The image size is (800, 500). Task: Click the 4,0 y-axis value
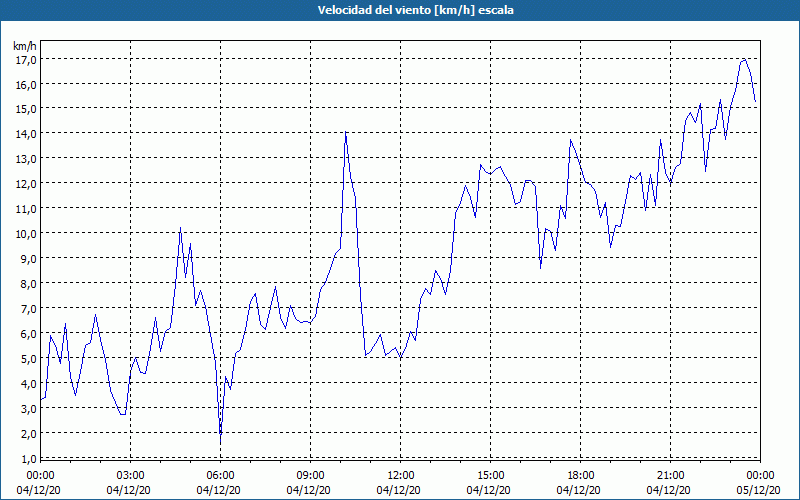click(28, 384)
